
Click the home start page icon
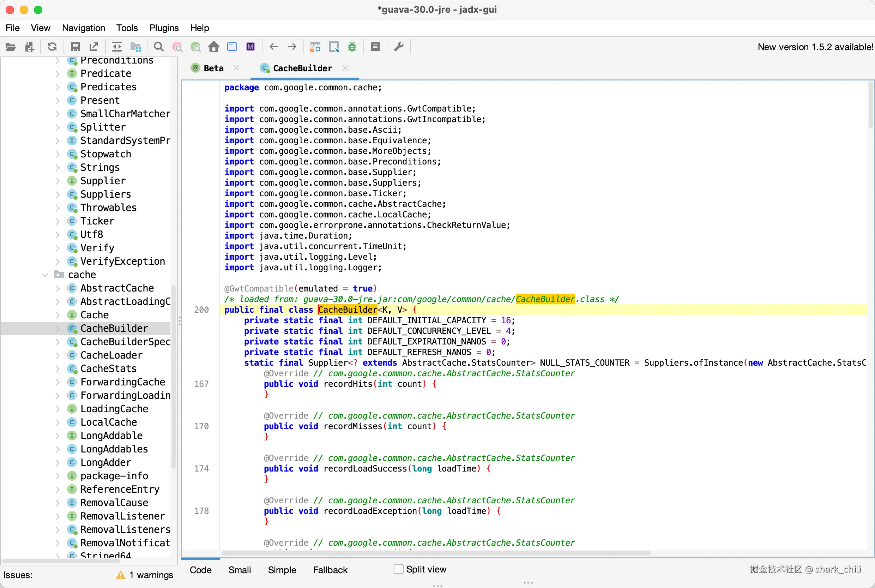[214, 47]
